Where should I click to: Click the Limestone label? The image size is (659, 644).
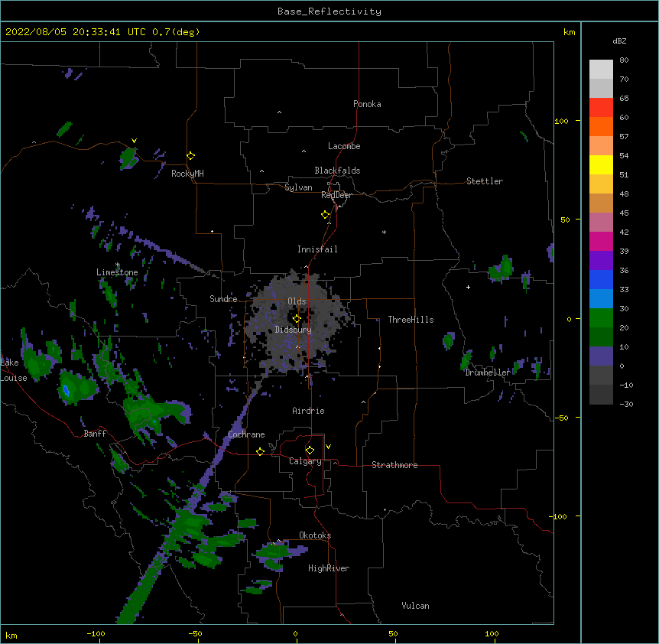pyautogui.click(x=117, y=272)
